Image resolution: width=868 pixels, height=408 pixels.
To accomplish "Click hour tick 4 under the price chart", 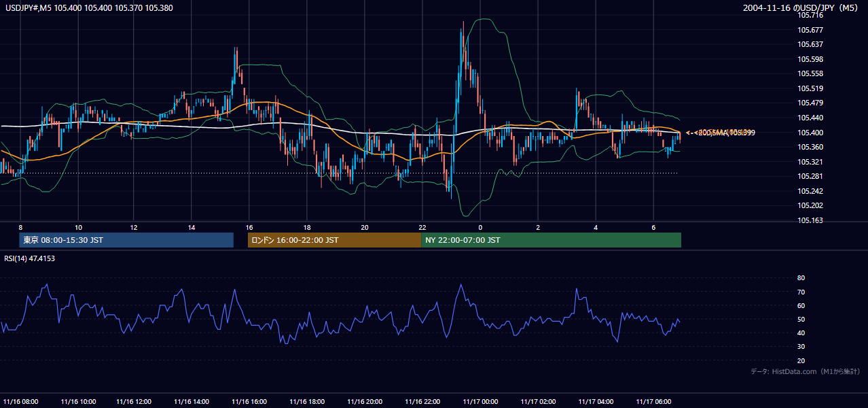I will click(x=596, y=227).
